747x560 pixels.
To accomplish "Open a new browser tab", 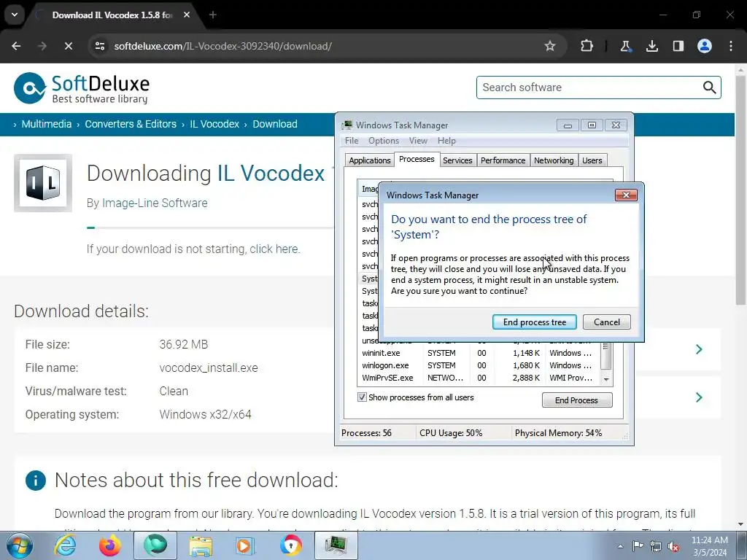I will [x=213, y=15].
